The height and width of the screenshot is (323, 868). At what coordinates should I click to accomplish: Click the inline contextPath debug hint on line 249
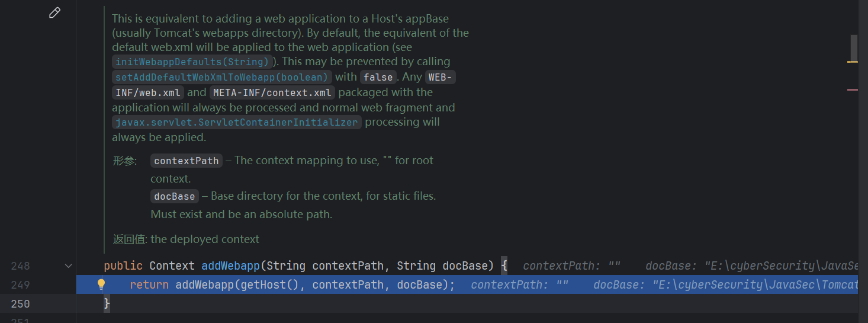point(519,285)
